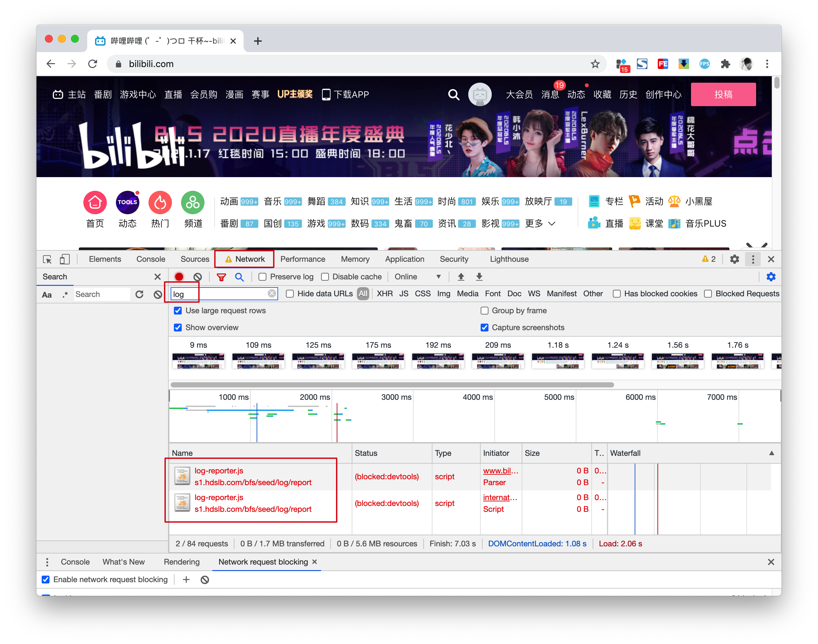Open DevTools three-dot customize menu
Viewport: 818px width, 644px height.
[x=753, y=259]
